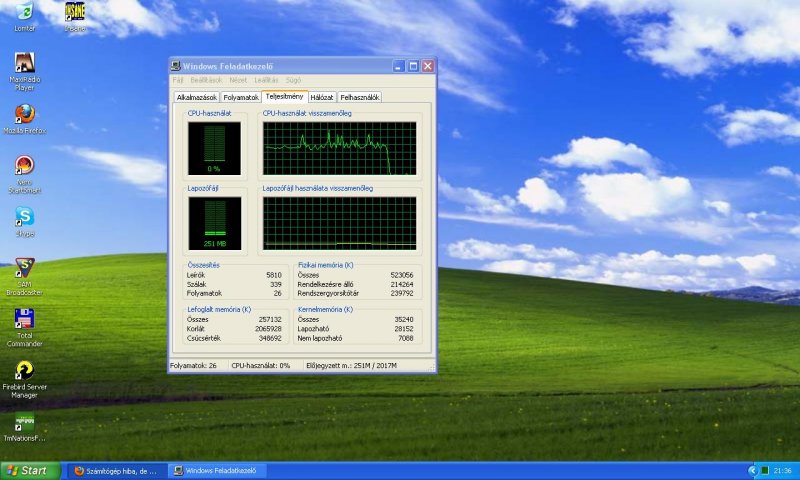Minimize the Windows Feladatkezelő window
The width and height of the screenshot is (800, 480).
click(399, 66)
